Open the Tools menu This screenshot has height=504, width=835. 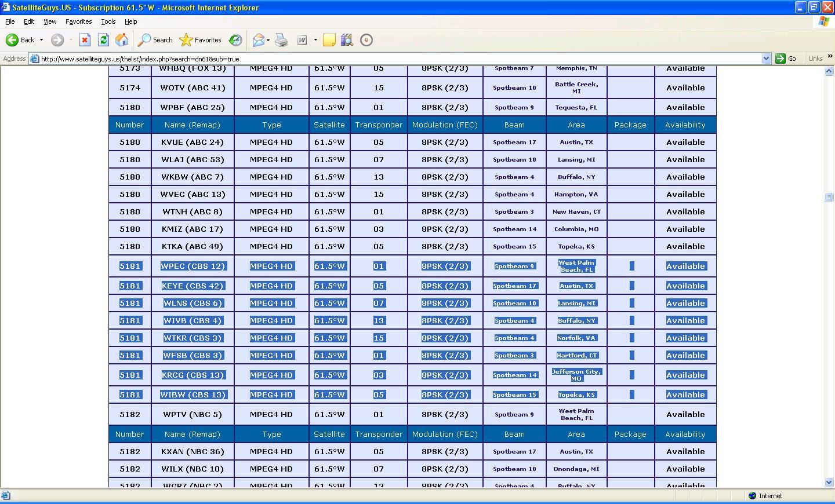pos(108,21)
